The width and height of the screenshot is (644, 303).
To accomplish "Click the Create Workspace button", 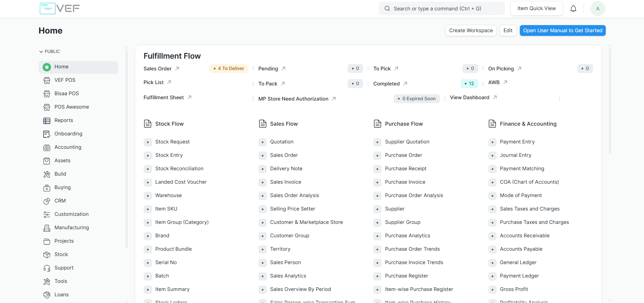I will pos(470,31).
